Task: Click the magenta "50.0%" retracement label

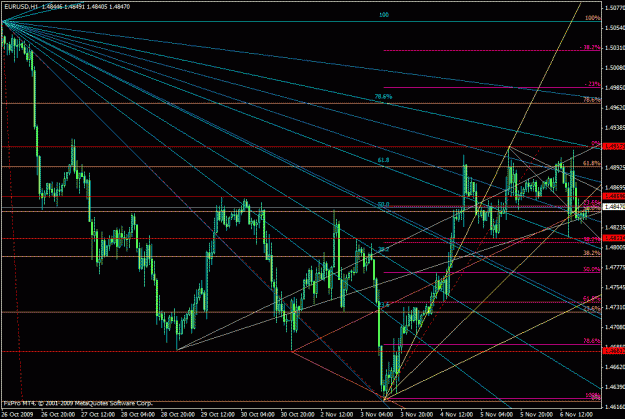Action: (592, 269)
